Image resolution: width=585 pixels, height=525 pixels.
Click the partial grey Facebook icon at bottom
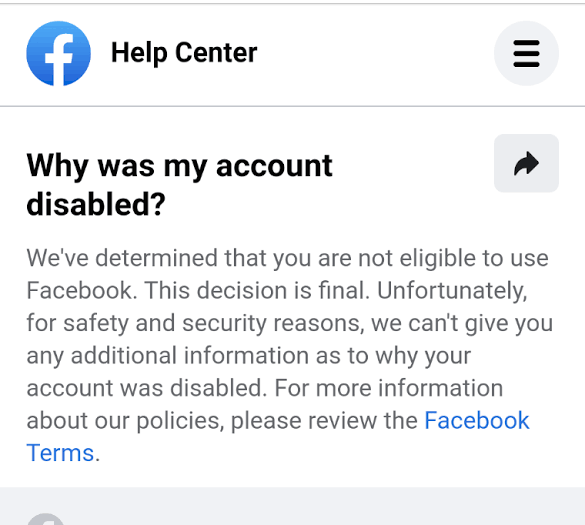tap(46, 519)
